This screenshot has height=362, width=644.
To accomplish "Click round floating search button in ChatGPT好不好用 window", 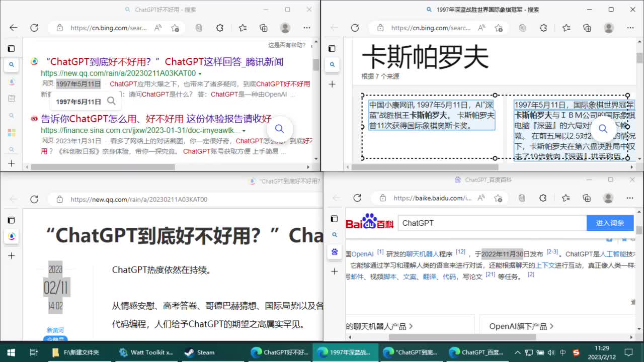I will 279,129.
